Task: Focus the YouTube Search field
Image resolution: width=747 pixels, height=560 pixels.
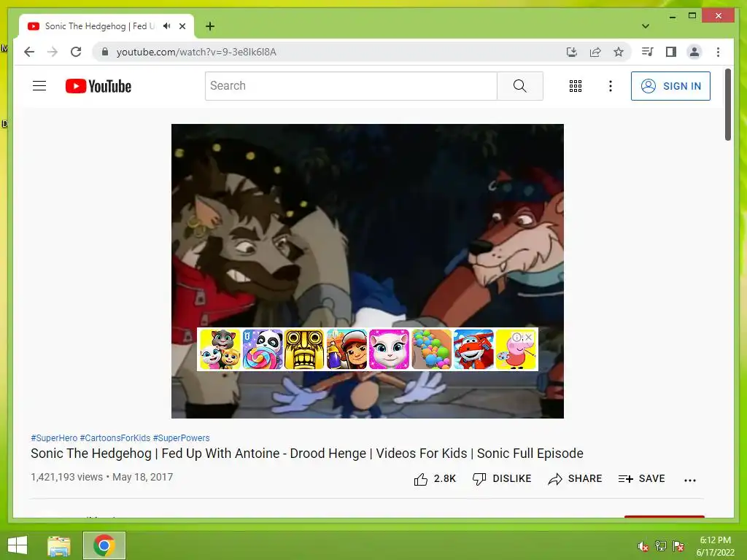Action: (351, 86)
